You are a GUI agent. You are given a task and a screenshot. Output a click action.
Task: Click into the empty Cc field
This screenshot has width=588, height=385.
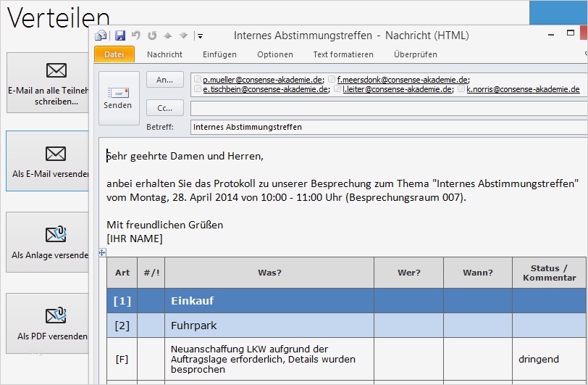388,108
